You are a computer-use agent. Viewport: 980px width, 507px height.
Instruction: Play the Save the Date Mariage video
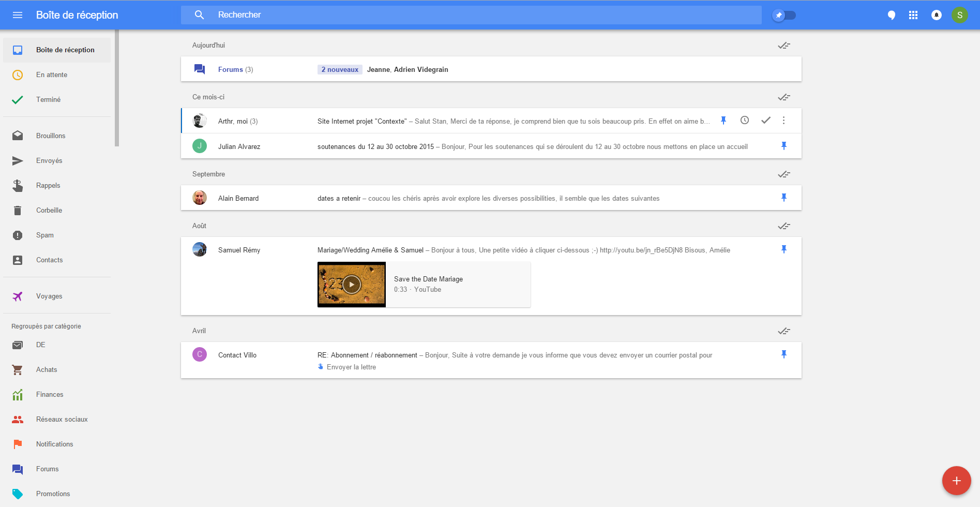(x=352, y=284)
